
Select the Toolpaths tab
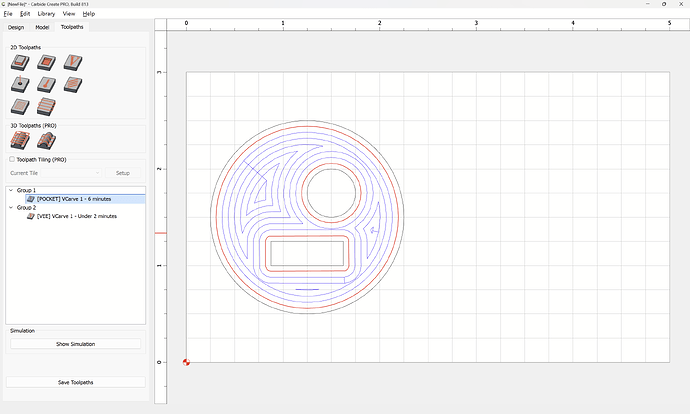pos(72,27)
